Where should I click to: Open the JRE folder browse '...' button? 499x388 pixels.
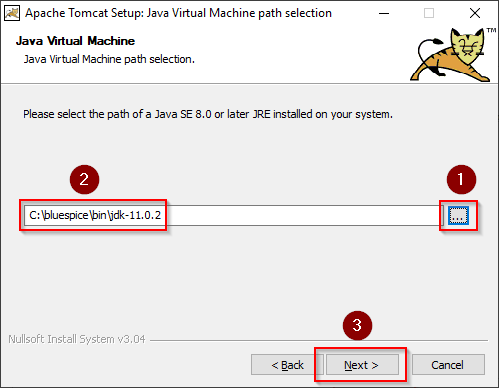458,215
